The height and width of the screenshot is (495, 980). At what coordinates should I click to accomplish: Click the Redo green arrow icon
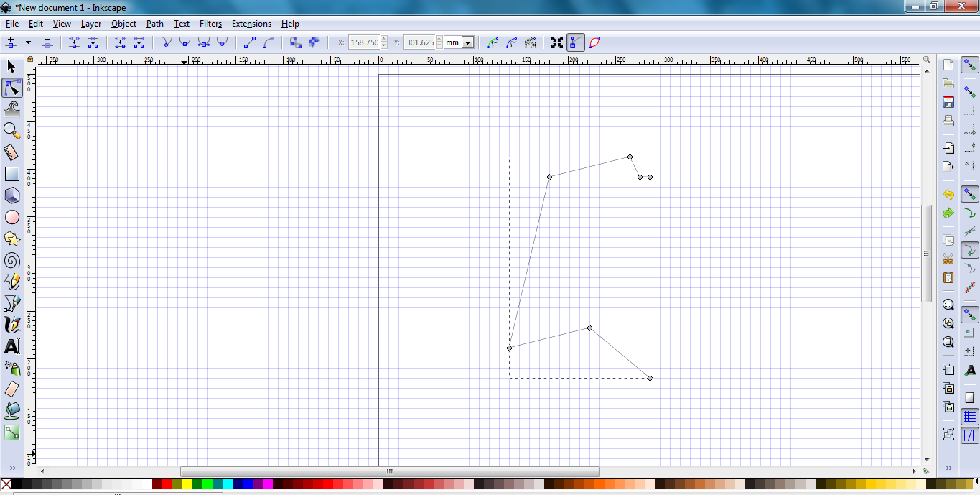(x=948, y=213)
